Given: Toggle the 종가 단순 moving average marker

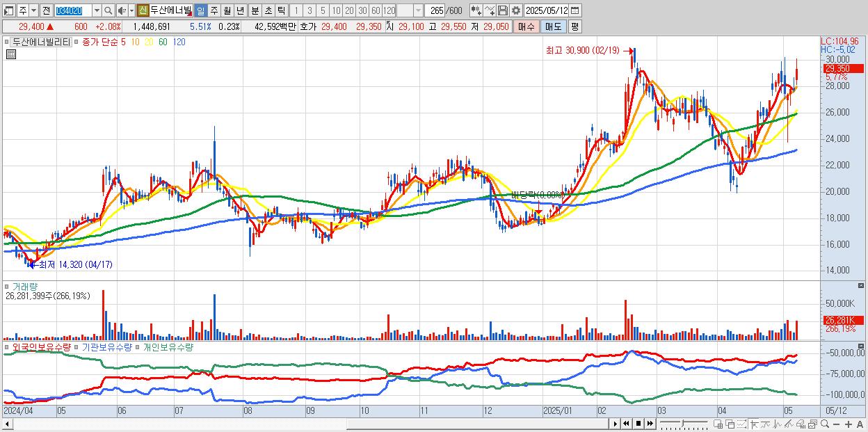Looking at the screenshot, I should pos(76,42).
